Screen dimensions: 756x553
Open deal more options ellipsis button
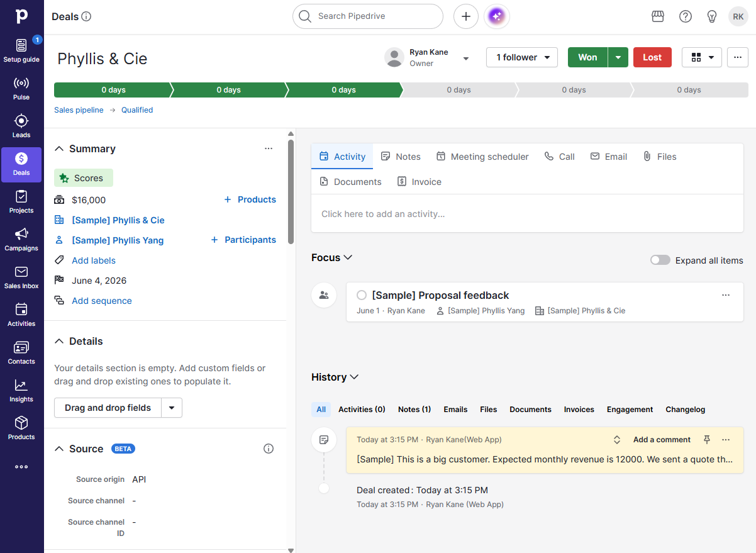(x=738, y=57)
